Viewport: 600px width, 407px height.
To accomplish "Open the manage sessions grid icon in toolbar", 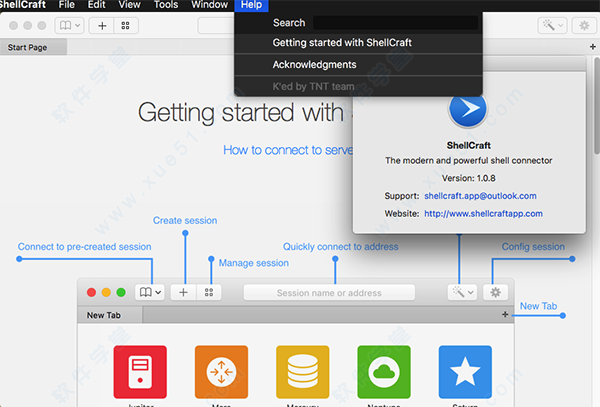I will 126,26.
